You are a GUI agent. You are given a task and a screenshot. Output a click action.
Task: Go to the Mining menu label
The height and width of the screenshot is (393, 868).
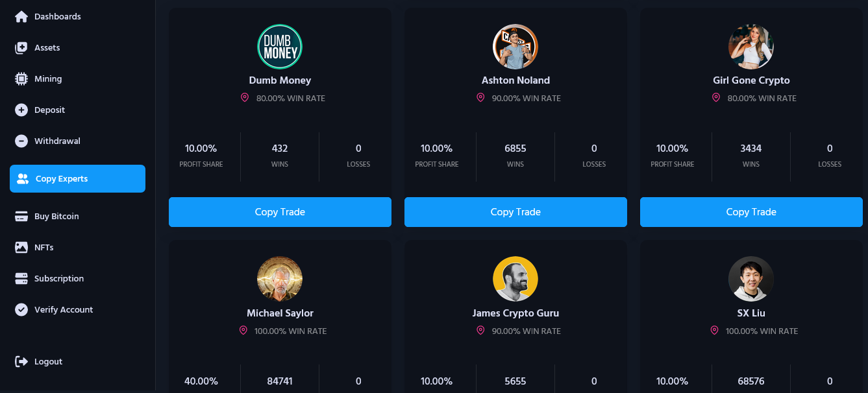48,78
